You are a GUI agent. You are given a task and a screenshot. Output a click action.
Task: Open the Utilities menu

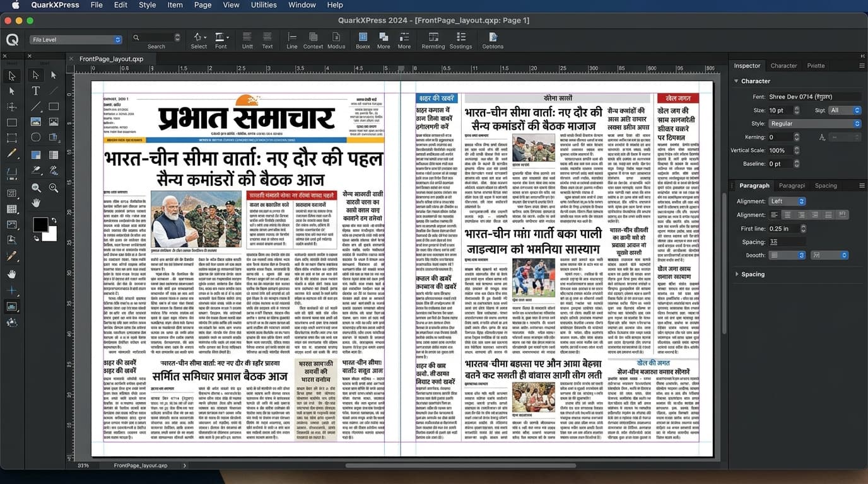[x=264, y=5]
